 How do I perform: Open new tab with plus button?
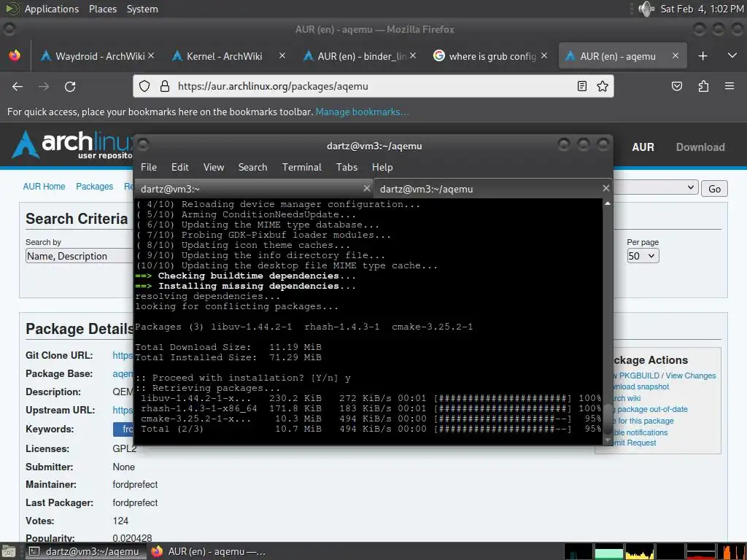point(703,56)
